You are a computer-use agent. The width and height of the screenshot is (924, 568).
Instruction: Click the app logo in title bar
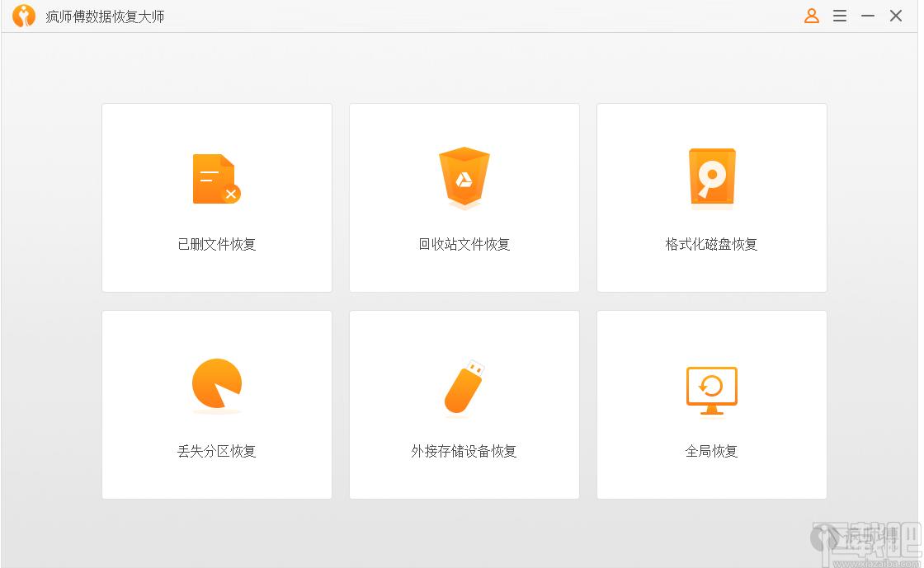click(24, 16)
